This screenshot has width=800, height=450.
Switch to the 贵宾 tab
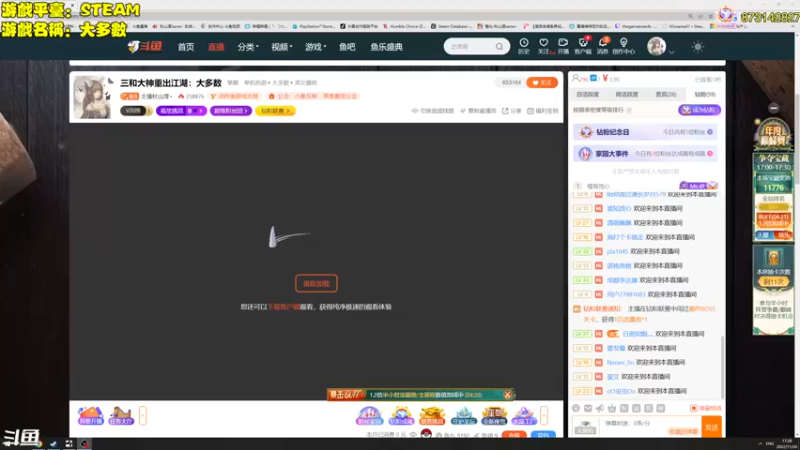(x=665, y=94)
